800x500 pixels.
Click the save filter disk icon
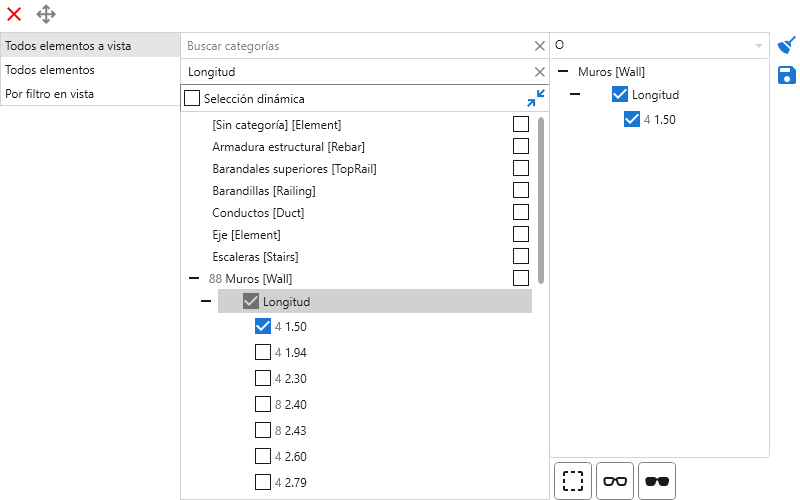coord(787,75)
